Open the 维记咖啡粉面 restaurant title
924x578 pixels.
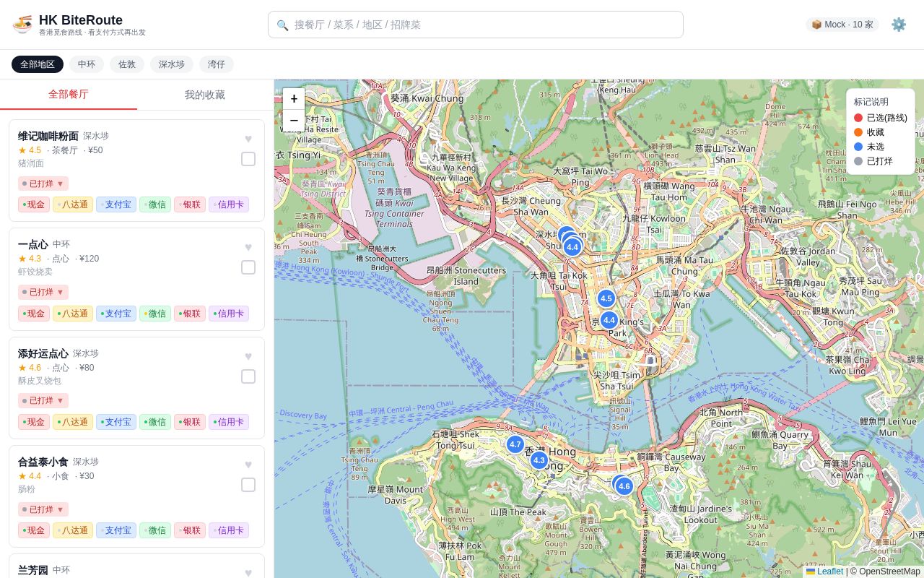click(x=48, y=136)
